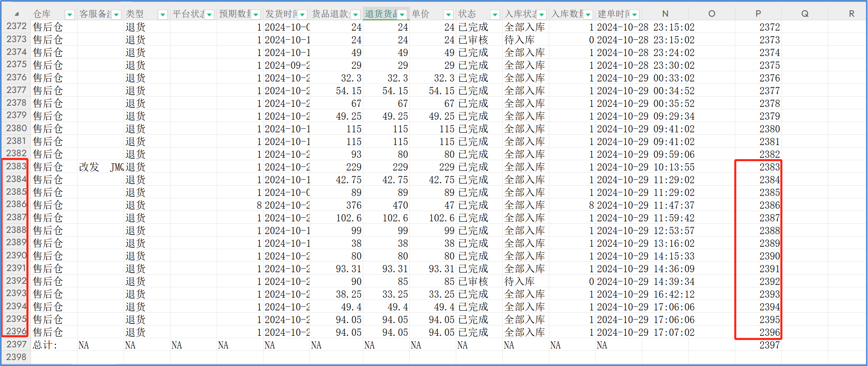Open the 平台状态 filter dropdown

(x=209, y=15)
